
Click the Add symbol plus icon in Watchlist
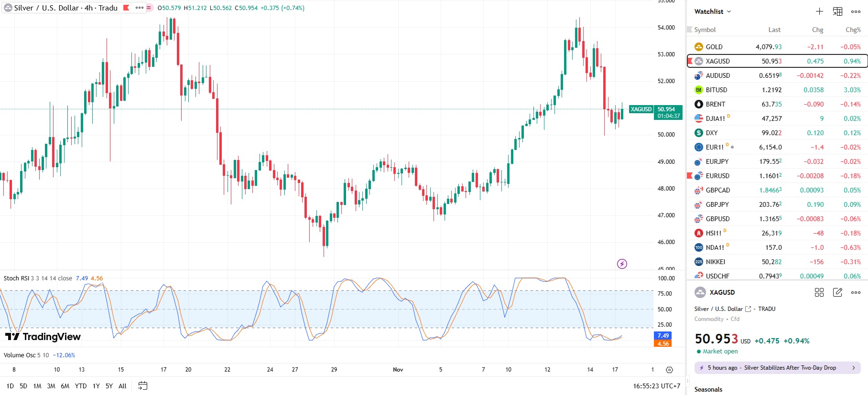pos(819,11)
